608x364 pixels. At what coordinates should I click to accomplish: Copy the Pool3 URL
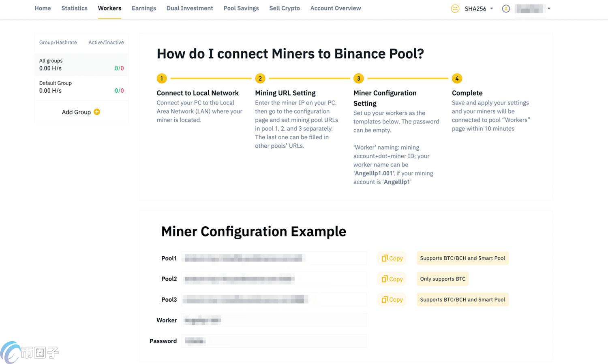coord(392,300)
